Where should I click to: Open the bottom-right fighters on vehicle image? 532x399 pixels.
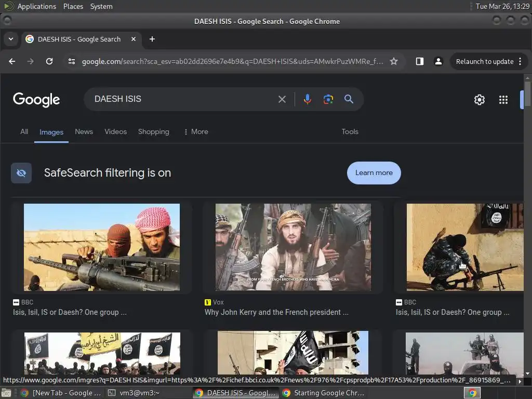[465, 353]
